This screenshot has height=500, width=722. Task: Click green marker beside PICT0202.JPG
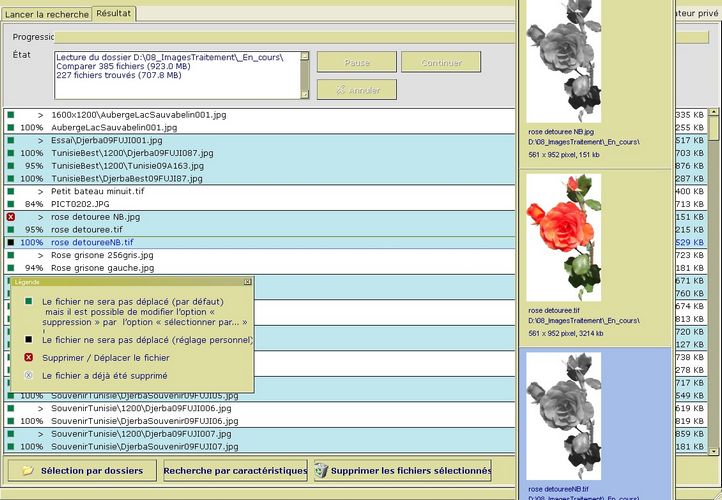pyautogui.click(x=10, y=203)
